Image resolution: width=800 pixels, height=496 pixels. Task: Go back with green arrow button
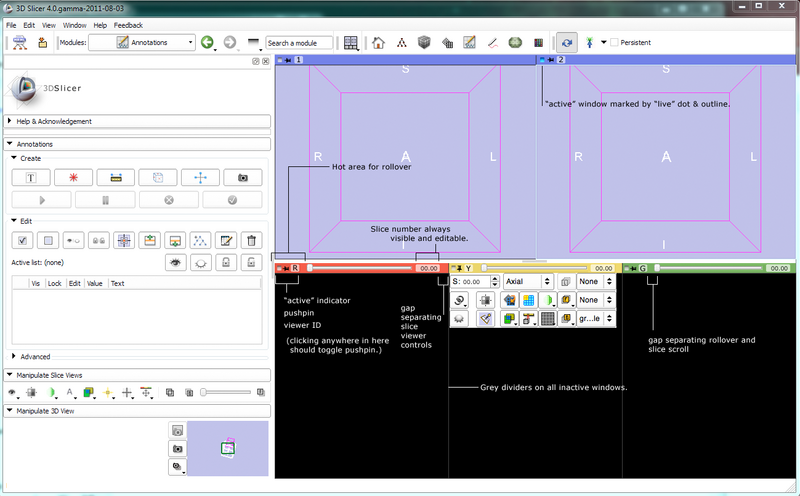207,43
